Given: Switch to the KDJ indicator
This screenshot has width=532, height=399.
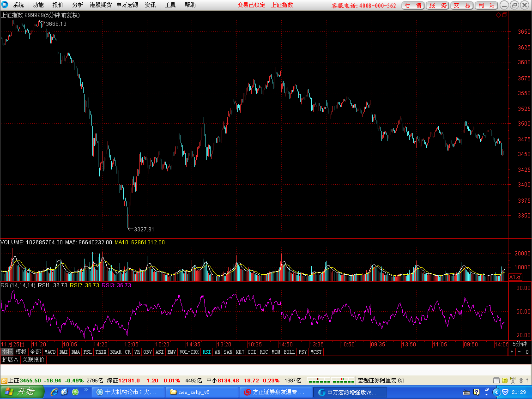Looking at the screenshot, I should tap(240, 352).
